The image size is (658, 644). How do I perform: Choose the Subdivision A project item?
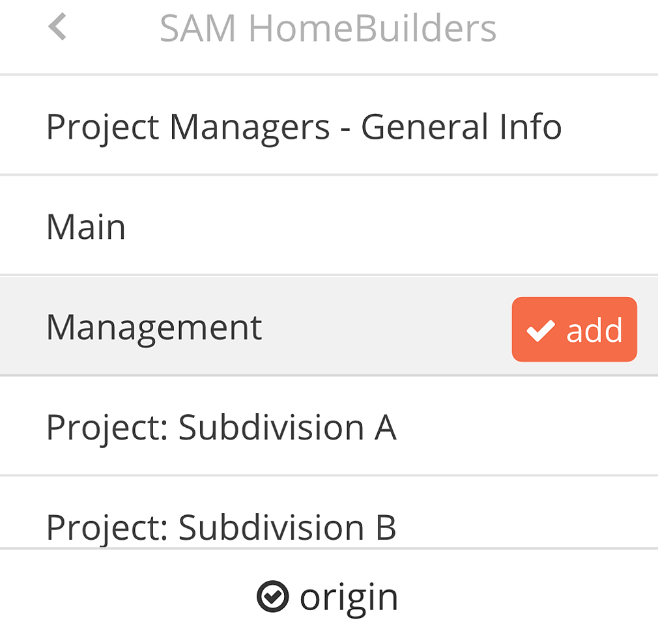point(329,426)
